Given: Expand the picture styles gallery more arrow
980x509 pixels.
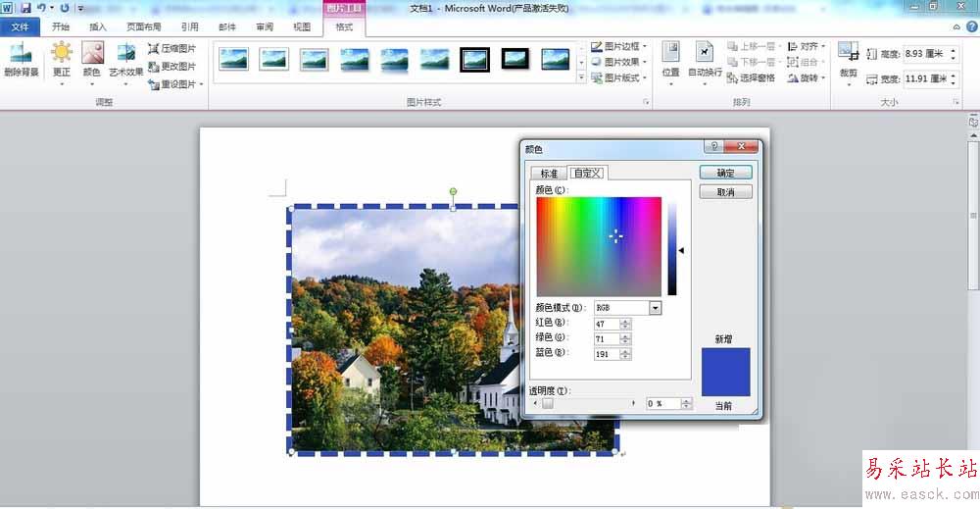Looking at the screenshot, I should 581,77.
